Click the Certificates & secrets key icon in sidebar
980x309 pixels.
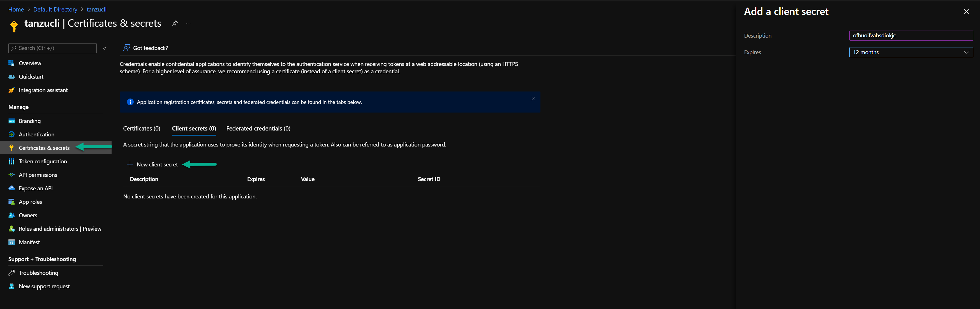click(x=11, y=148)
